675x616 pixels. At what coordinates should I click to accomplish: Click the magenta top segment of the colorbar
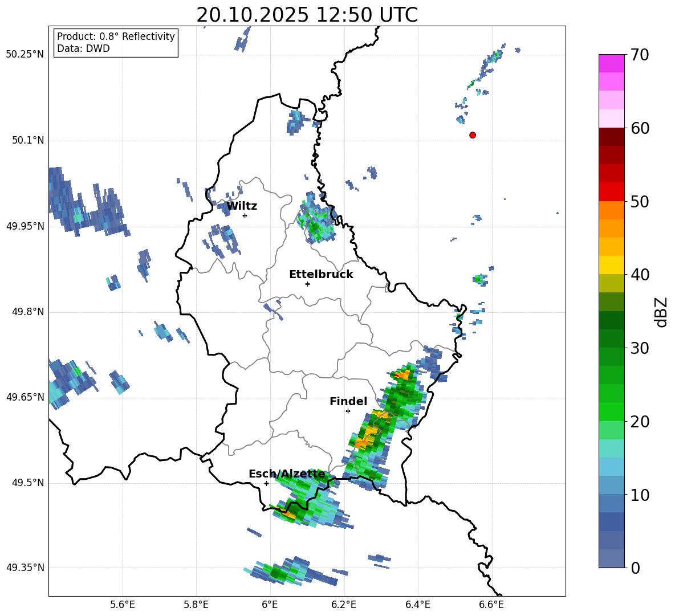(611, 64)
